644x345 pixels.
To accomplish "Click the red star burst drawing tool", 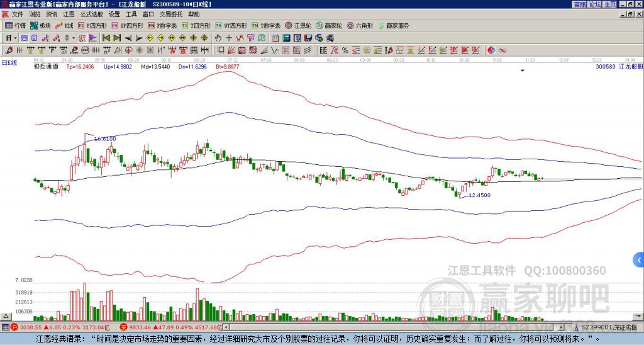I will [x=139, y=50].
